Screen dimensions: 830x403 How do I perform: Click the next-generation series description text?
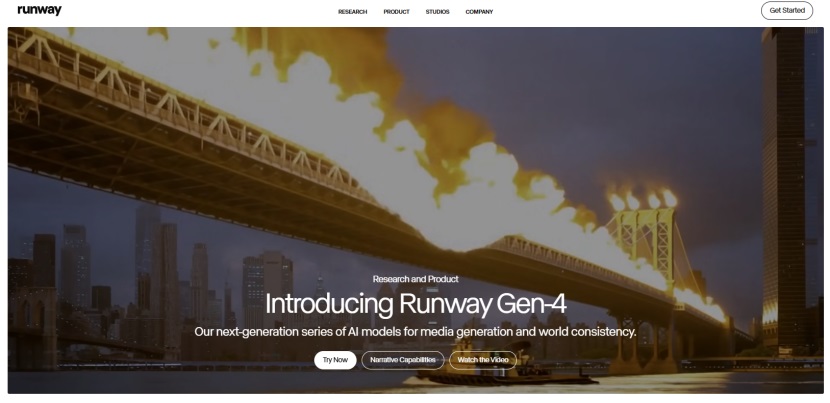coord(416,332)
